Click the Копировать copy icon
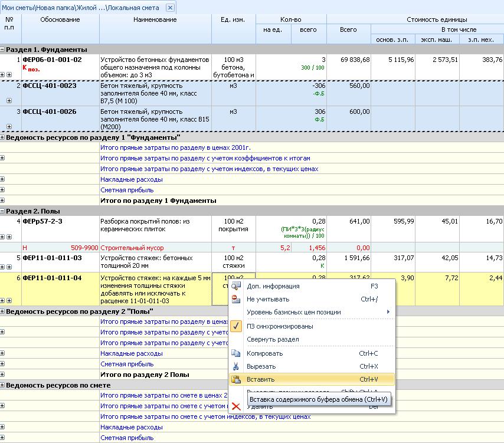Viewport: 504px width, 443px height. click(x=236, y=353)
